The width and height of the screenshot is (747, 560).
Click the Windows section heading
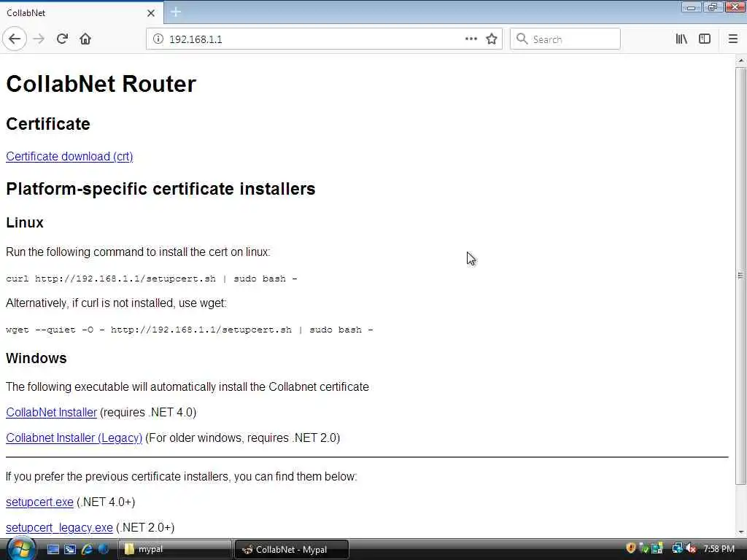[x=36, y=358]
